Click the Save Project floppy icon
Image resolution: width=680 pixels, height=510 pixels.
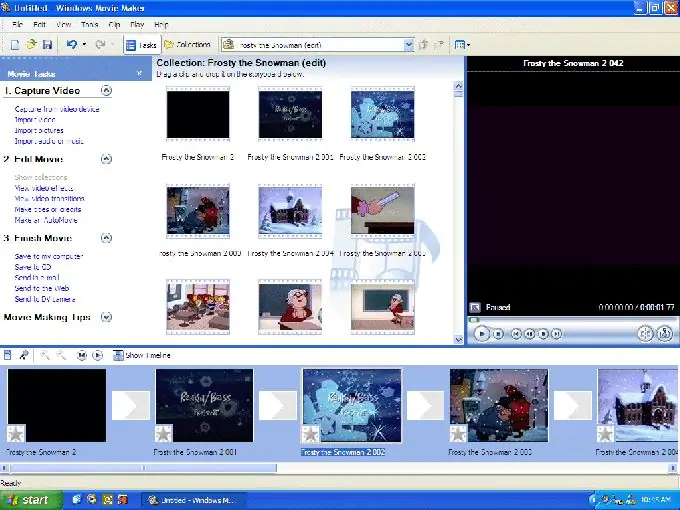[47, 45]
